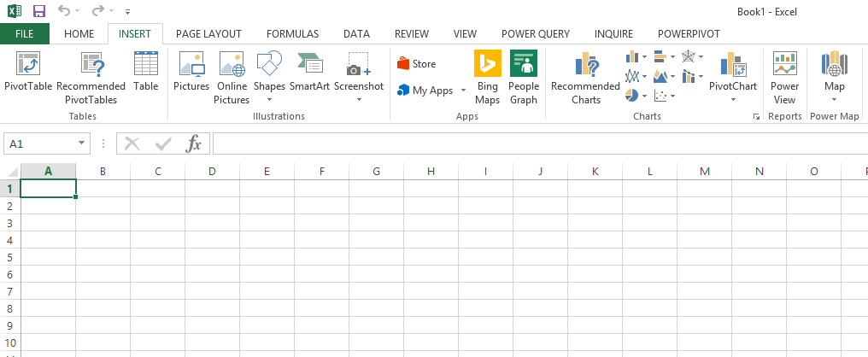Expand the Power Map dropdown
Viewport: 868px width, 357px height.
click(834, 100)
